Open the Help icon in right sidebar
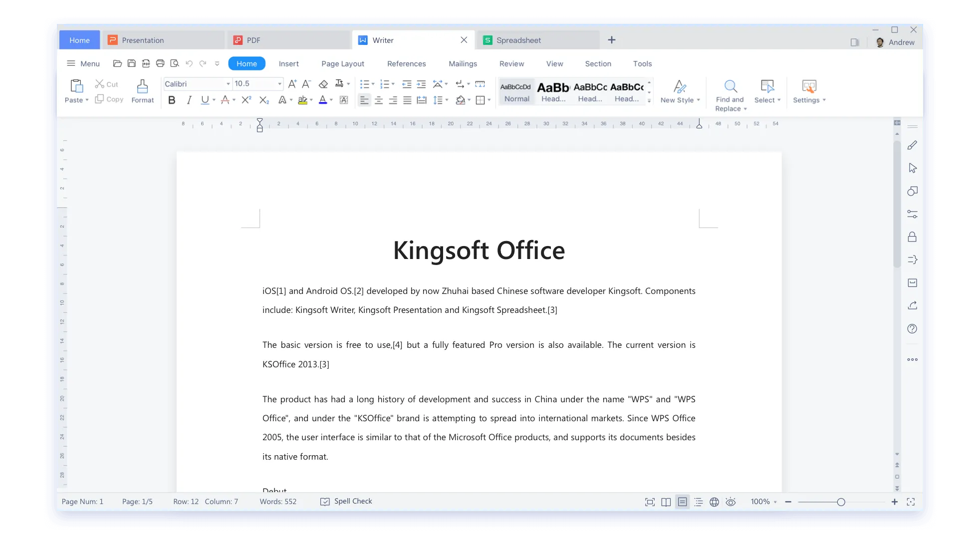This screenshot has height=543, width=980. click(912, 329)
